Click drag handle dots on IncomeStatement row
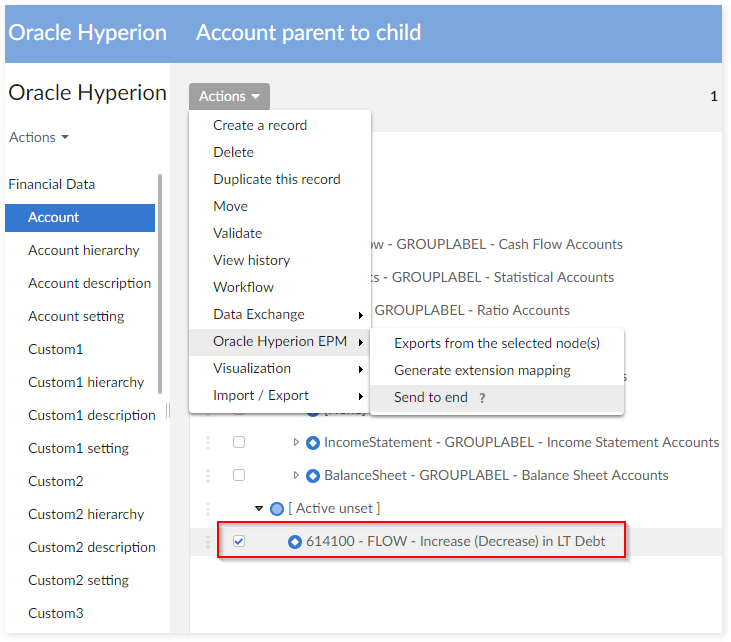Screen dimensions: 731x642 point(209,442)
